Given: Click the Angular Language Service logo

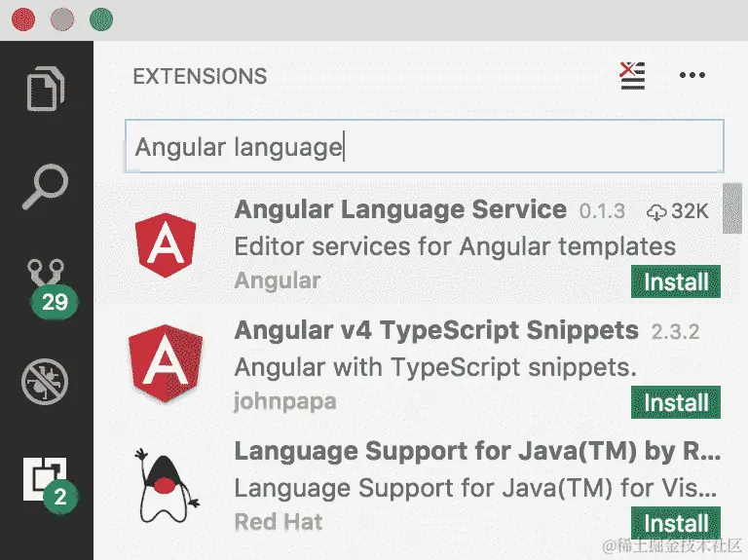Looking at the screenshot, I should (x=166, y=244).
